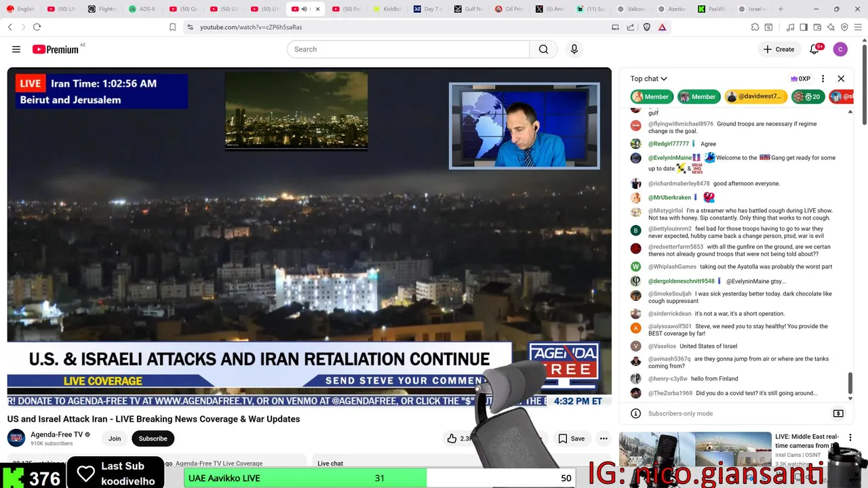Bookmark this page from the address bar
The height and width of the screenshot is (488, 868).
(x=172, y=27)
